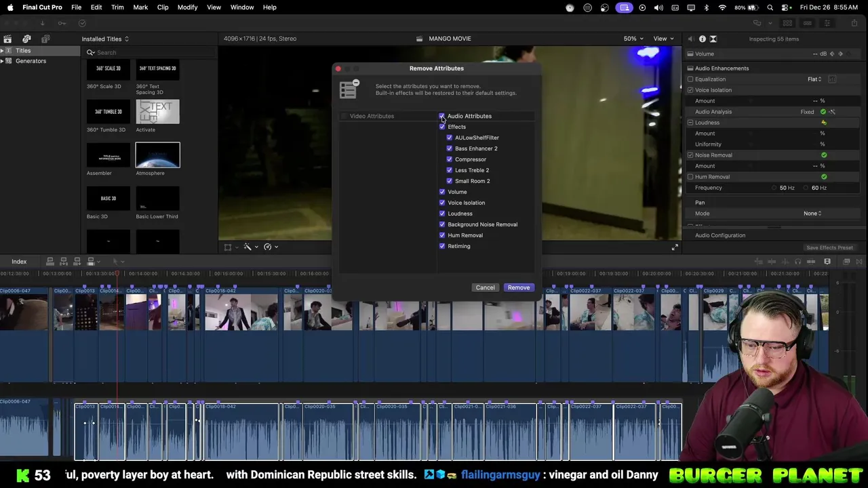This screenshot has width=868, height=488.
Task: Open the Installed Titles dropdown
Action: [x=105, y=39]
